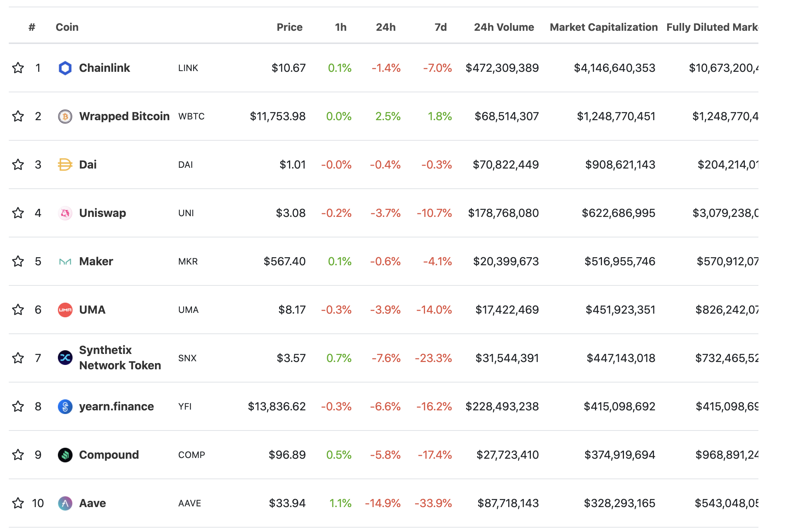The height and width of the screenshot is (532, 787).
Task: Add Maker to favorites via star
Action: pyautogui.click(x=18, y=261)
